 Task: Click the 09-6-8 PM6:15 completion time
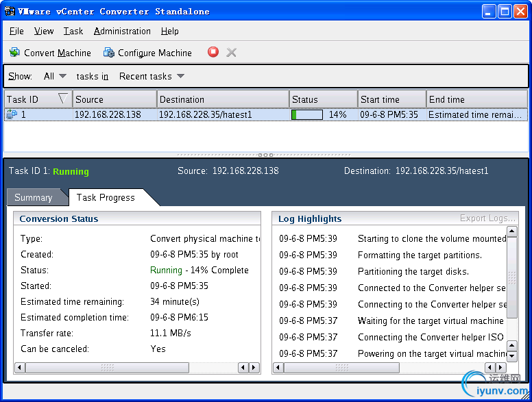[x=179, y=317]
